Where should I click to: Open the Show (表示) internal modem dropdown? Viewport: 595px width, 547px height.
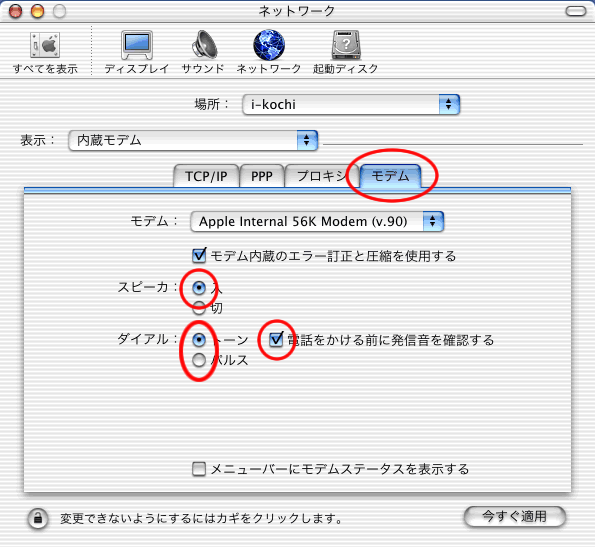tap(193, 140)
